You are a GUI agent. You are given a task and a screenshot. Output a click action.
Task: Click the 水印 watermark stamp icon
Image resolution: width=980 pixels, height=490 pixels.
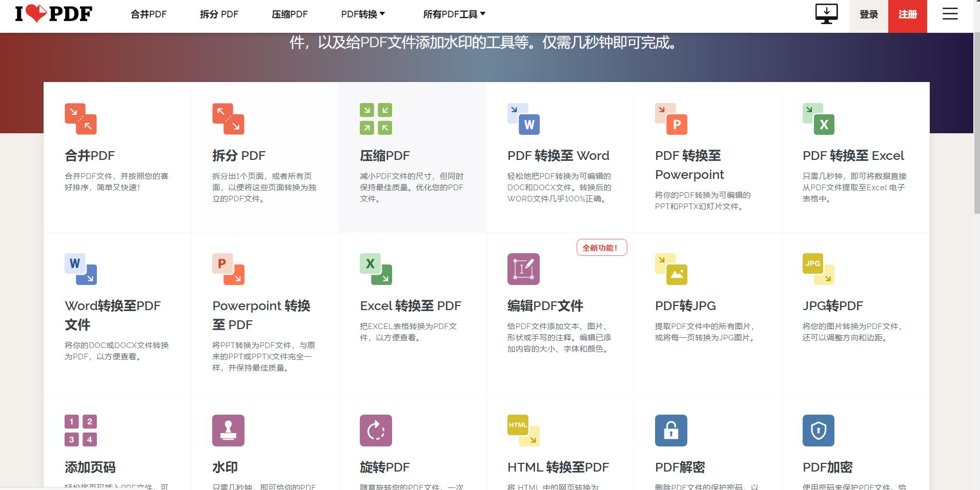pyautogui.click(x=228, y=431)
